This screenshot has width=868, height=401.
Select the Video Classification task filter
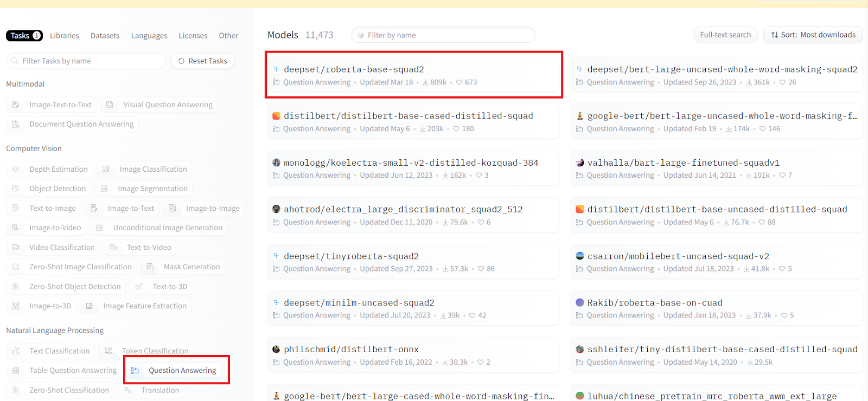(x=53, y=247)
